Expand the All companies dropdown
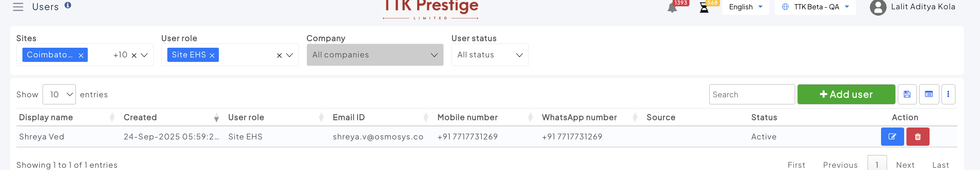Image resolution: width=980 pixels, height=170 pixels. [375, 55]
